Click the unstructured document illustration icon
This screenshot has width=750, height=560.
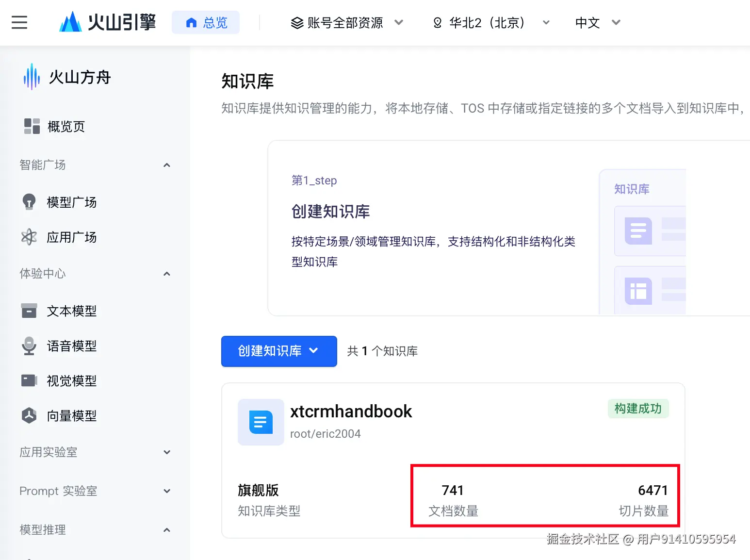coord(638,231)
